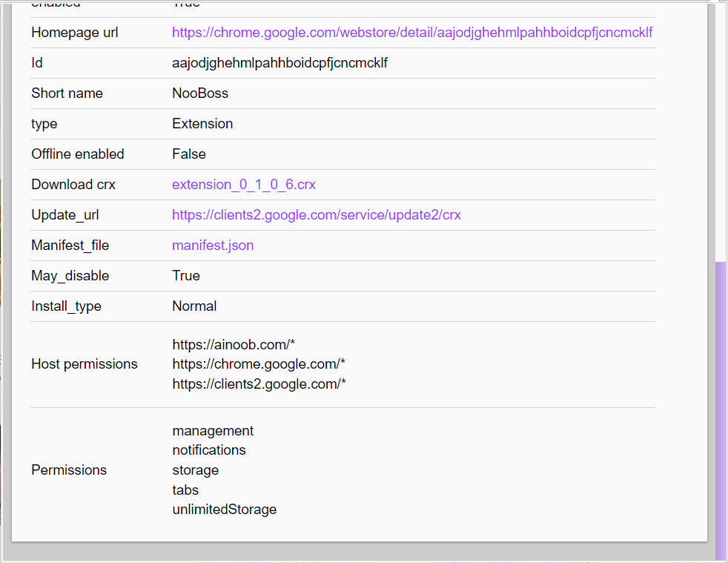Click the Host permissions row label
The image size is (728, 563).
(x=85, y=364)
